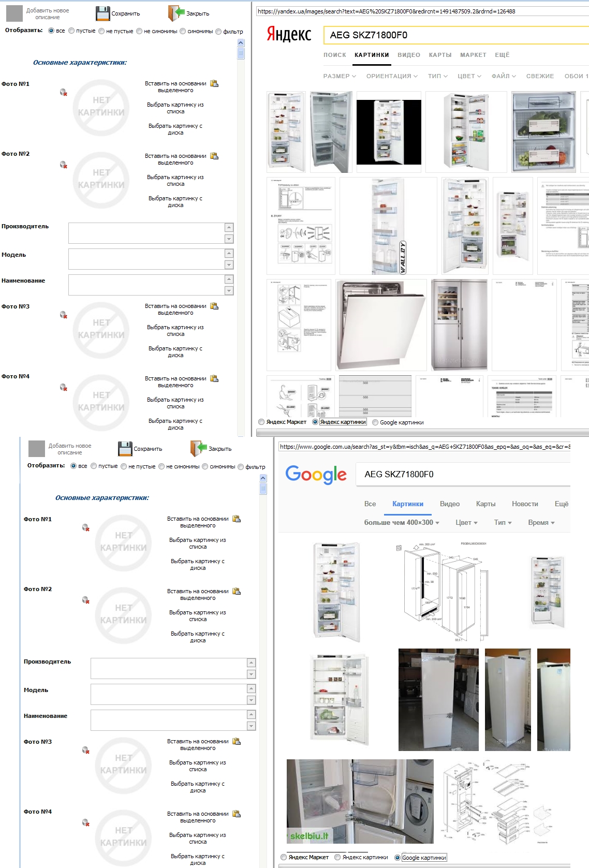Click the Yandex search box containing 'AEG SKZ71800F0'
Viewport: 589px width, 868px height.
click(456, 35)
